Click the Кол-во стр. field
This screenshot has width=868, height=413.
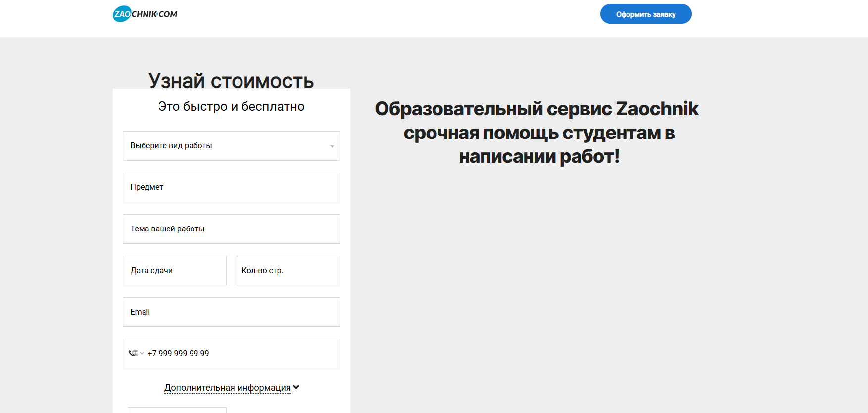click(288, 271)
